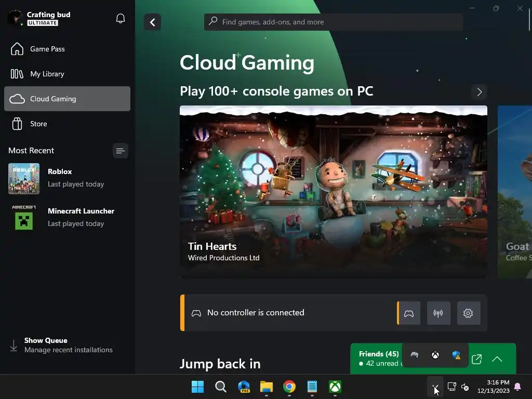The height and width of the screenshot is (399, 532).
Task: Launch Microsoft Edge Pre from taskbar
Action: 244,387
